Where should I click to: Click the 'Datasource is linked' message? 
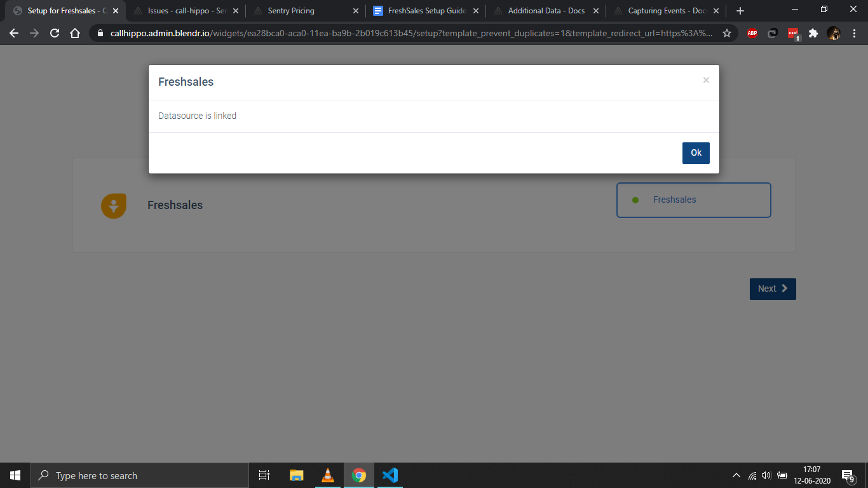pos(197,116)
